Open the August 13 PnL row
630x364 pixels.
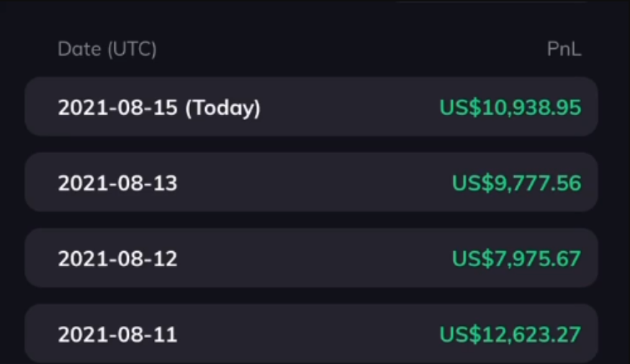coord(311,182)
